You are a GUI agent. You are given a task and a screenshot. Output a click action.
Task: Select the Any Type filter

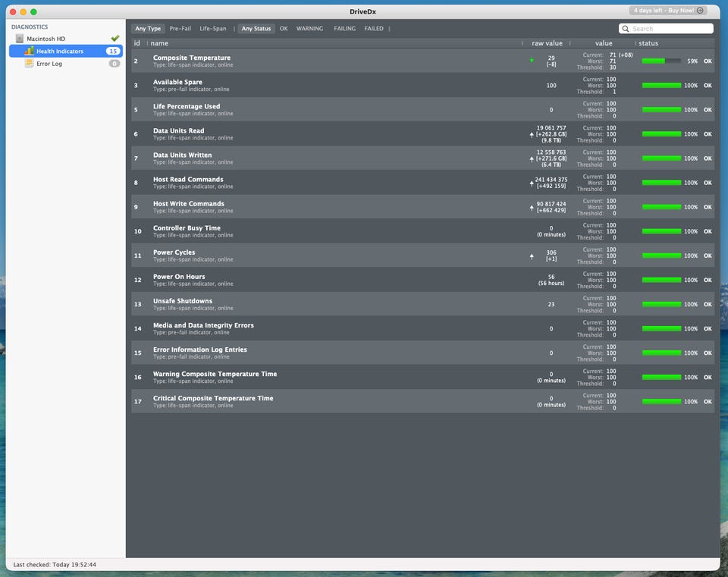coord(148,29)
